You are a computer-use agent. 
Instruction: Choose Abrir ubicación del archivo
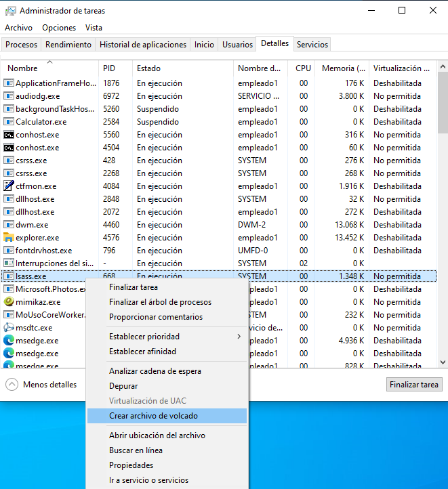(x=167, y=435)
